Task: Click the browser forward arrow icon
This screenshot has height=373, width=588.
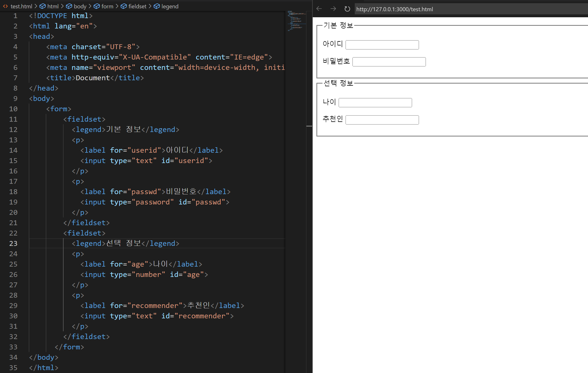Action: 333,9
